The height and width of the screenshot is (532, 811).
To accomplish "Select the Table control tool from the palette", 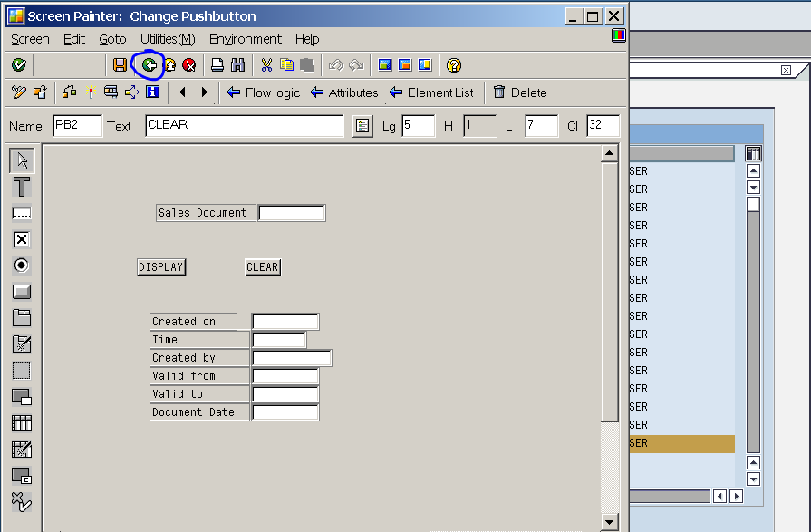I will click(23, 422).
